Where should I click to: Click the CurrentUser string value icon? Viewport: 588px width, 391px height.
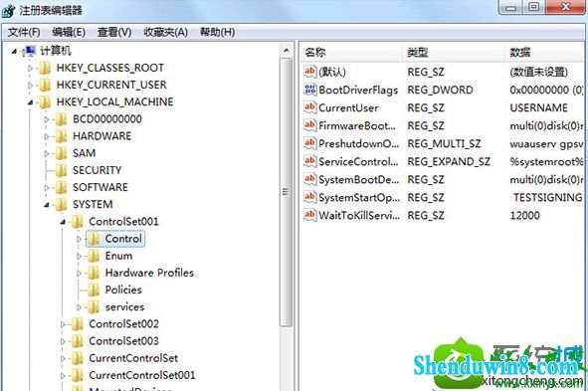point(310,107)
